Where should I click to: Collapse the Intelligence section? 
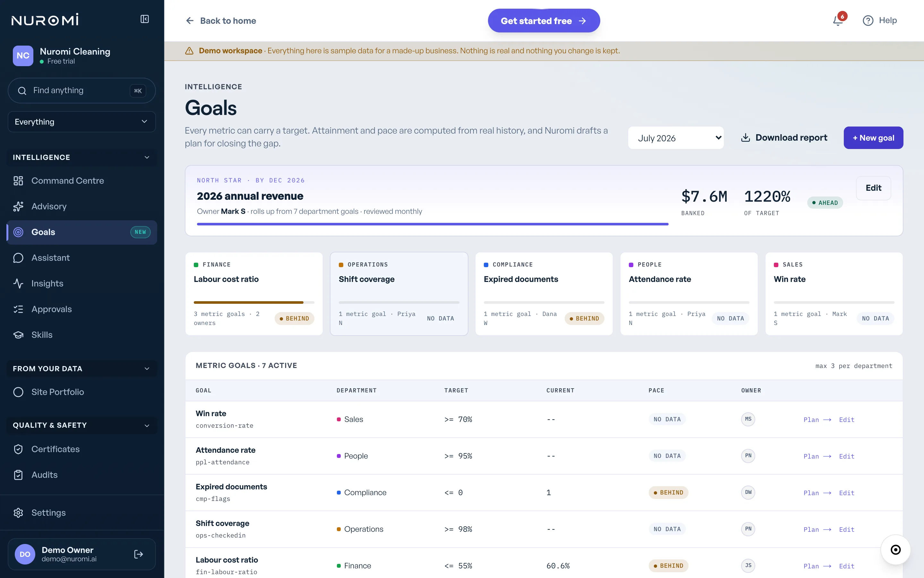click(x=82, y=157)
